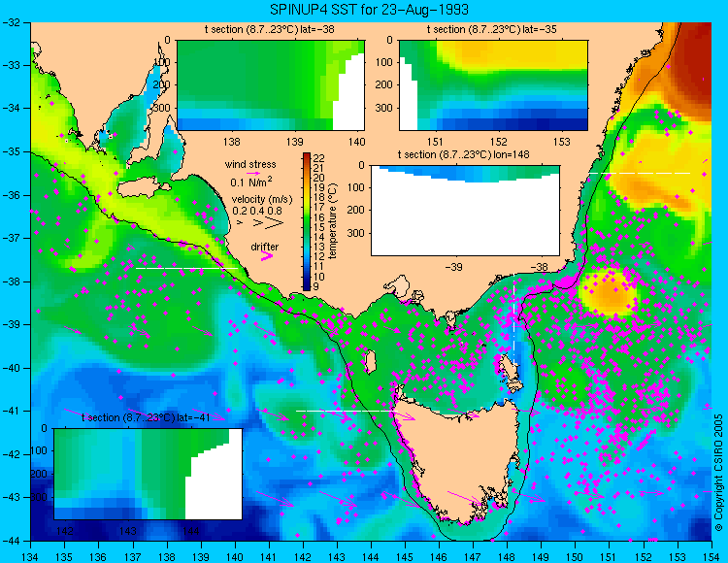Viewport: 728px width, 563px height.
Task: Click the 't section (8.7..23°C) lat=-41' caption
Action: (x=146, y=417)
